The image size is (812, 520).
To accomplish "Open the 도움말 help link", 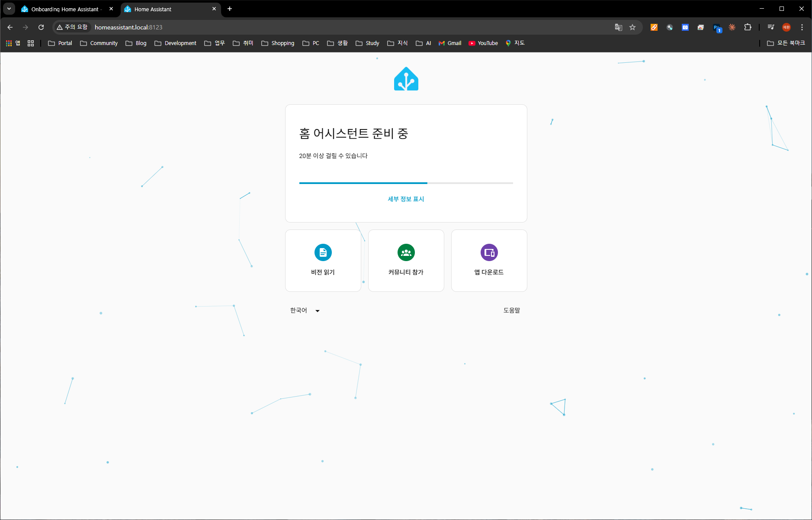I will (512, 310).
